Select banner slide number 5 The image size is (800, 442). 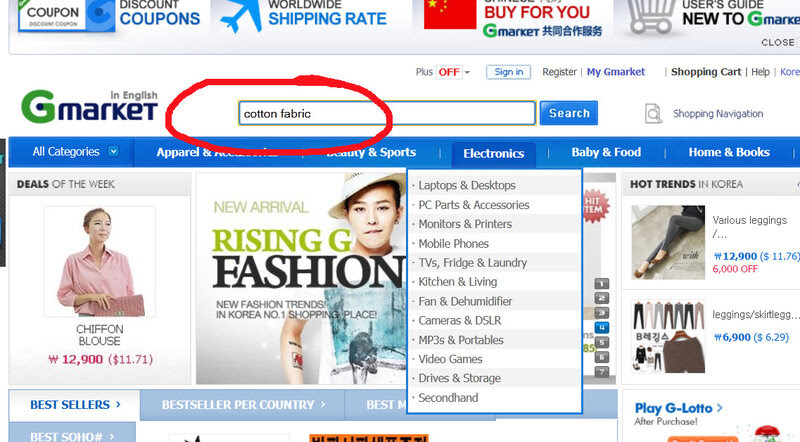coord(602,342)
